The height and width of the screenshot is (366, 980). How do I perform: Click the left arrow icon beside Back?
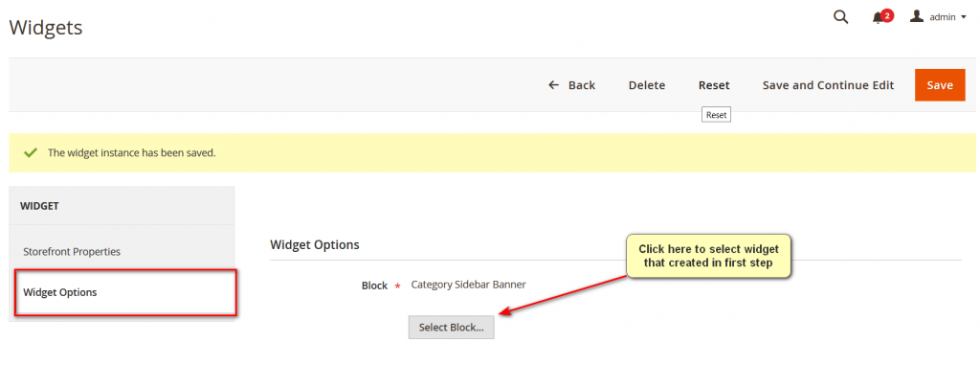point(553,85)
